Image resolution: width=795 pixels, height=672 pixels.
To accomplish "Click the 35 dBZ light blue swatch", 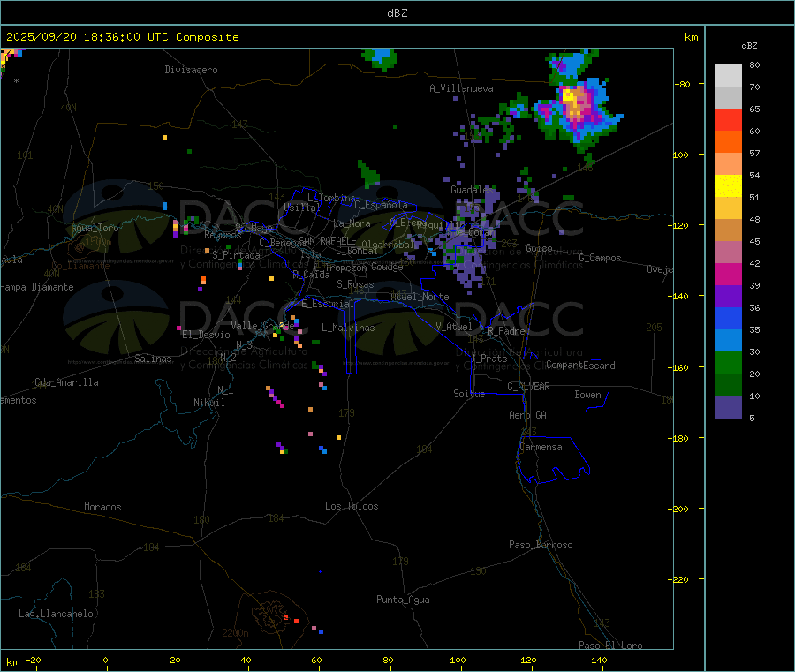I will [728, 341].
